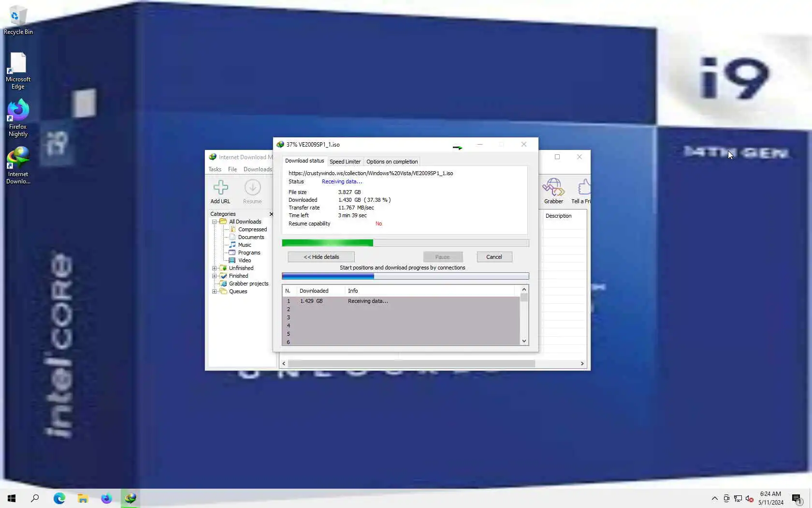Click the green download progress bar
The height and width of the screenshot is (508, 812).
tap(405, 243)
